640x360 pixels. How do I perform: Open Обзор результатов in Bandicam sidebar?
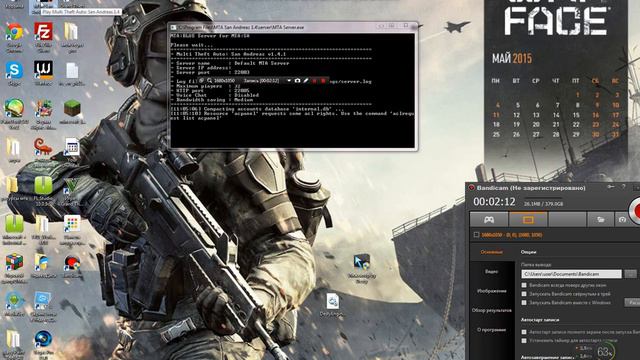491,311
